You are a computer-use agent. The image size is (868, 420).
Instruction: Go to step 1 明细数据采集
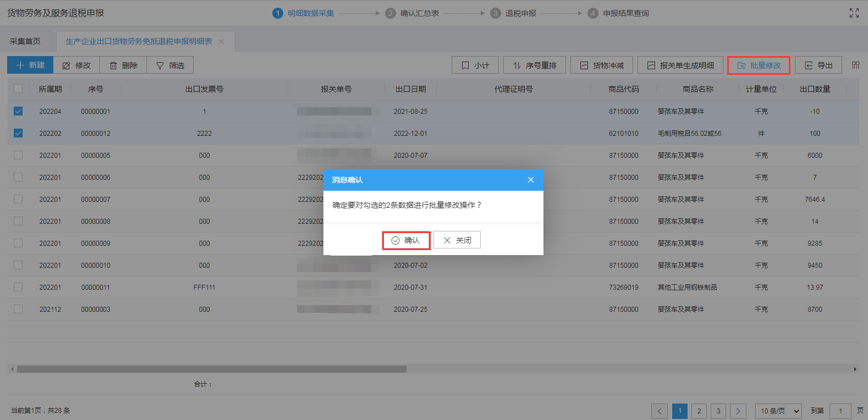point(304,13)
